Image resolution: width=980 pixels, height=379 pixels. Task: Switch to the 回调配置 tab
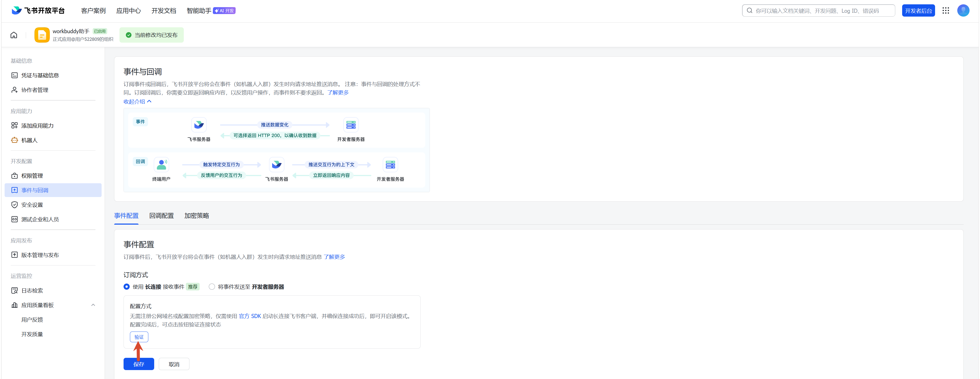click(x=161, y=216)
